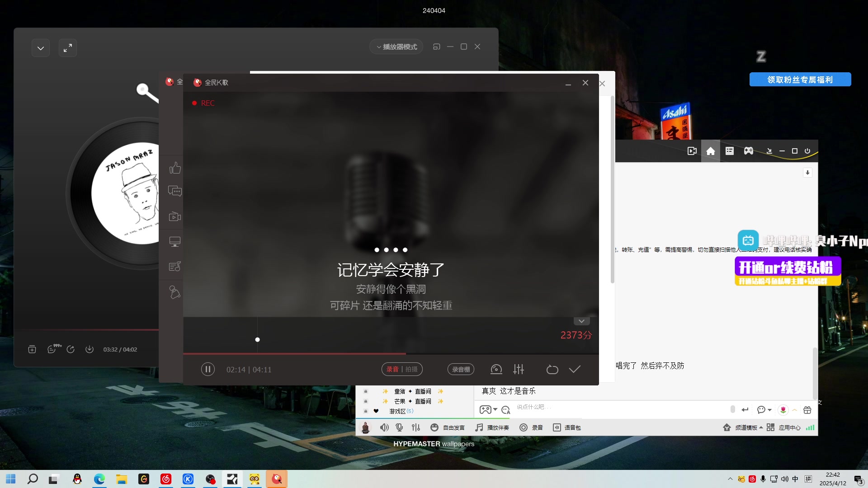Mute the speaker in YY bottom bar
The width and height of the screenshot is (868, 488).
tap(384, 427)
